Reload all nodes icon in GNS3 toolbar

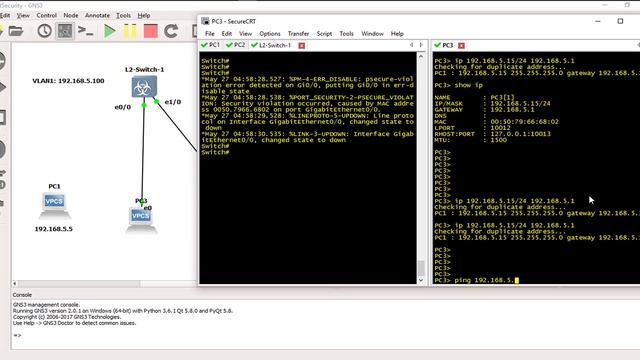point(171,31)
